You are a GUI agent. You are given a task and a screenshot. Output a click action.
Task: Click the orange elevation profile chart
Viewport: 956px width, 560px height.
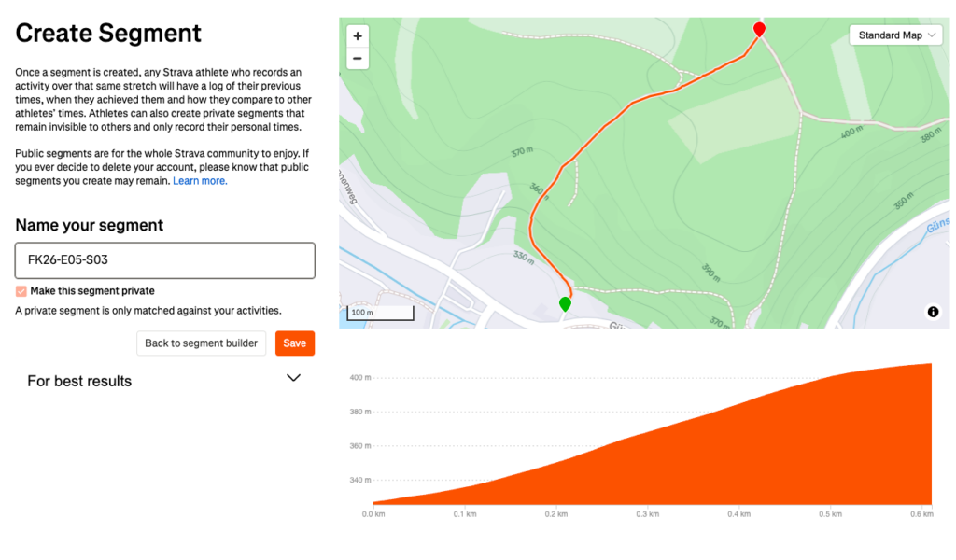(700, 457)
